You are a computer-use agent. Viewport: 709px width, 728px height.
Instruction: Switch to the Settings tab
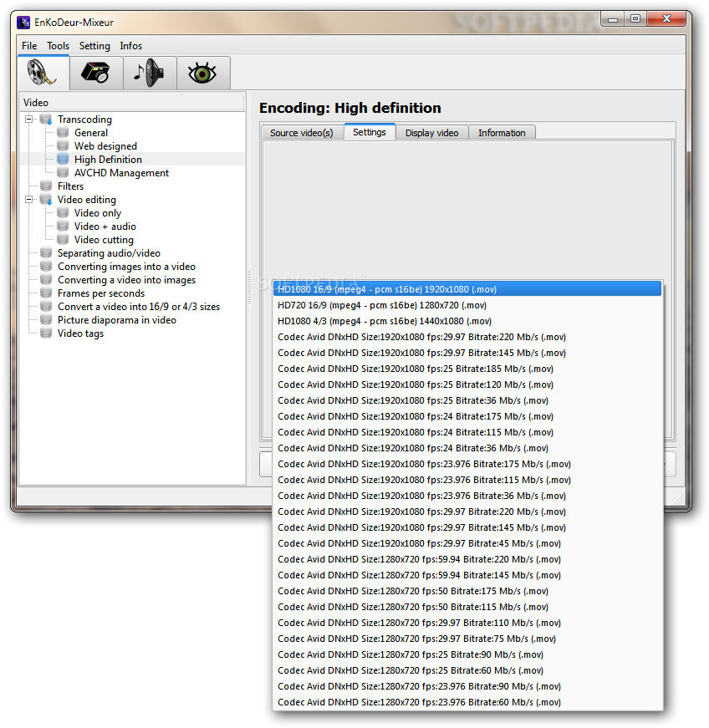[x=370, y=132]
